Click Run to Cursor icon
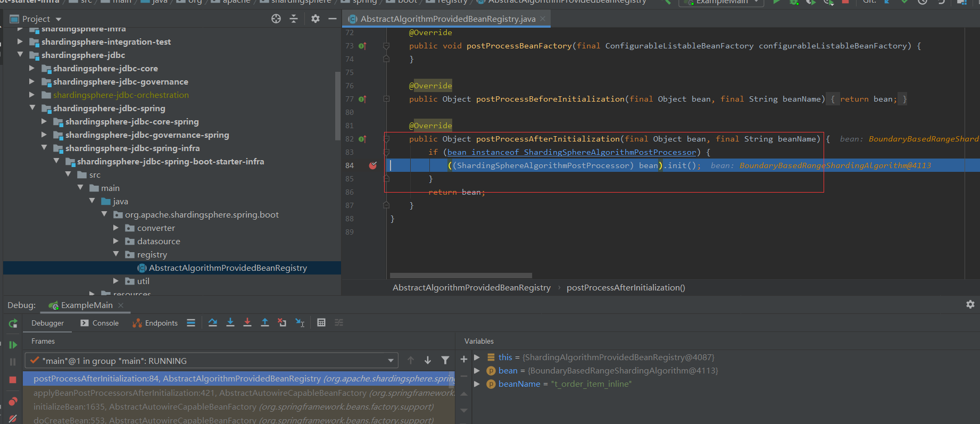This screenshot has height=424, width=980. (x=300, y=322)
